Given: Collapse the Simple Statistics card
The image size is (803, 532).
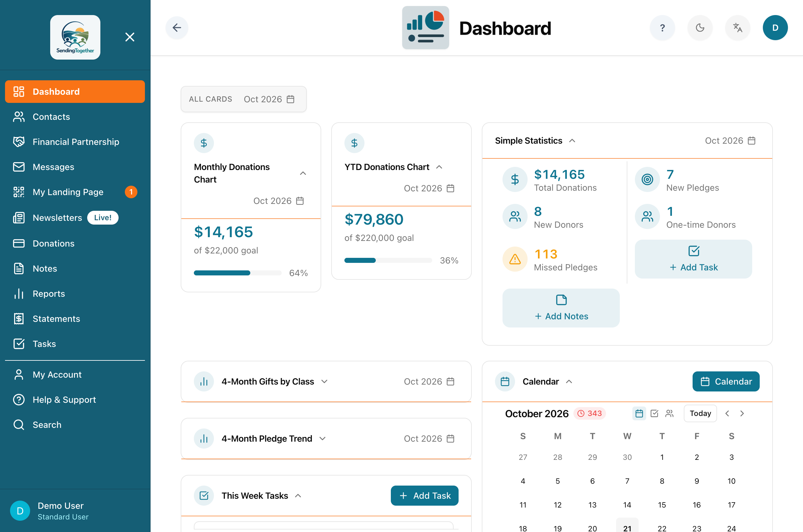Looking at the screenshot, I should pos(572,141).
